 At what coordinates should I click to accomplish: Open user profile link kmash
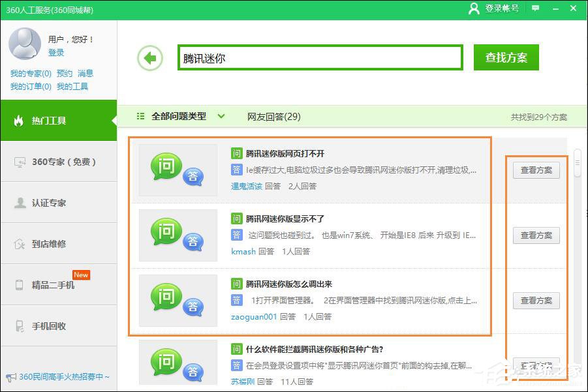point(243,252)
